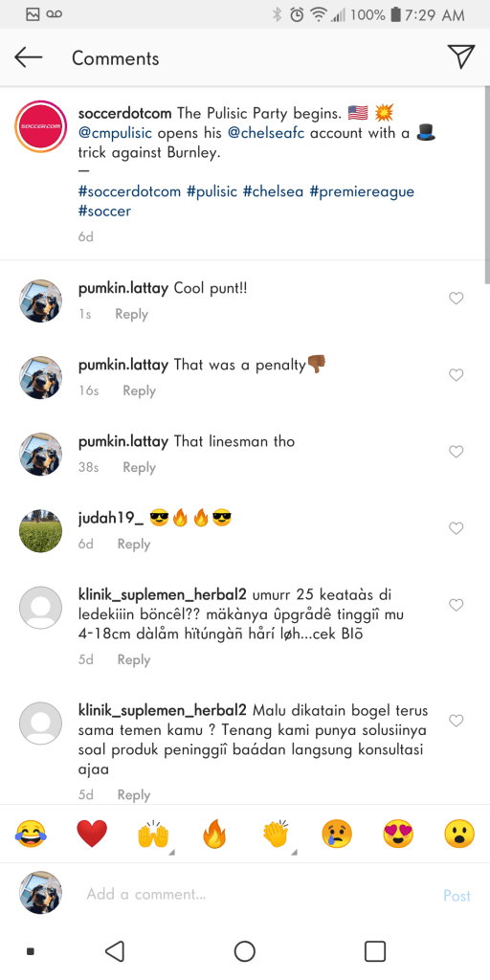Insert the heart-eyes emoji
490x980 pixels.
pyautogui.click(x=398, y=834)
